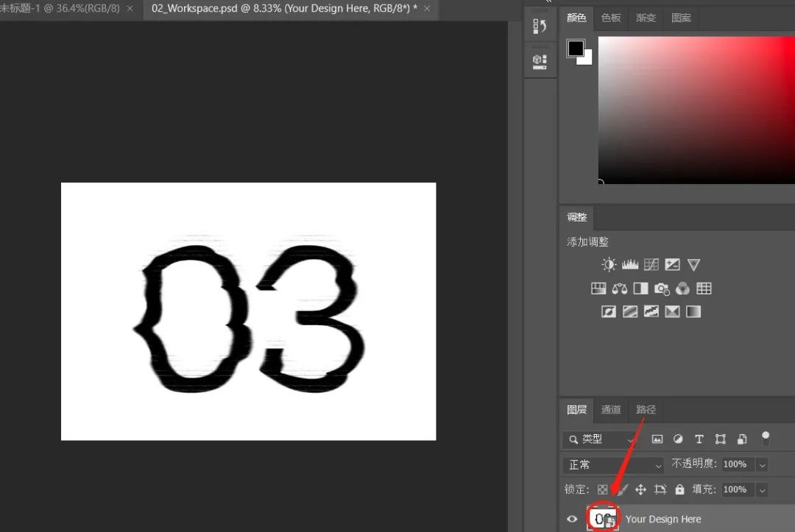Turn layer filtering on or off
Image resolution: width=795 pixels, height=532 pixels.
766,438
